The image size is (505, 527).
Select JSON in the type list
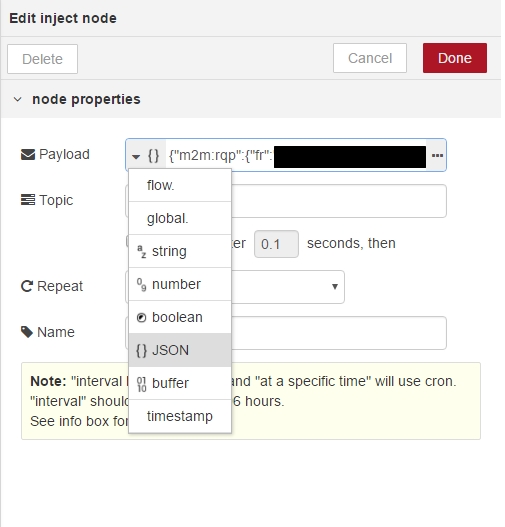180,350
